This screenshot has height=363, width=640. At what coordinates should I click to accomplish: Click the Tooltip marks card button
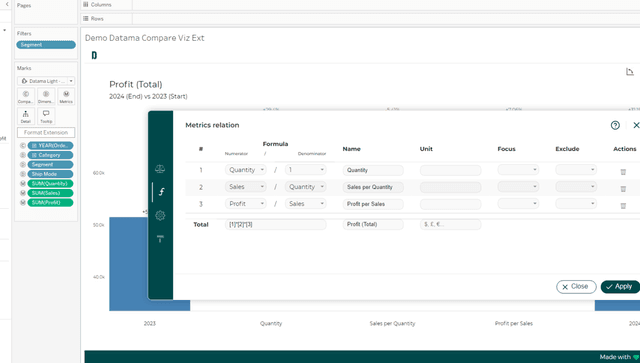point(46,116)
